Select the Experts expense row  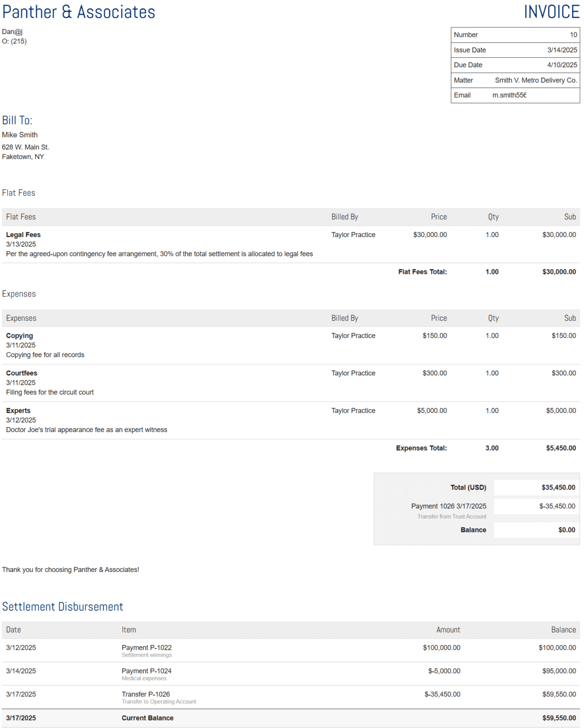tap(18, 410)
